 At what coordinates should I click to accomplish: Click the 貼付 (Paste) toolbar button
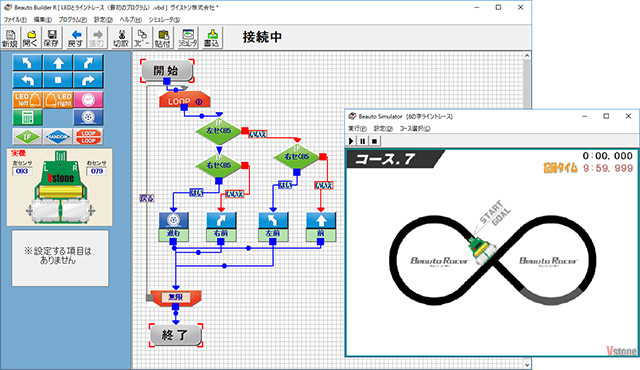[x=163, y=38]
